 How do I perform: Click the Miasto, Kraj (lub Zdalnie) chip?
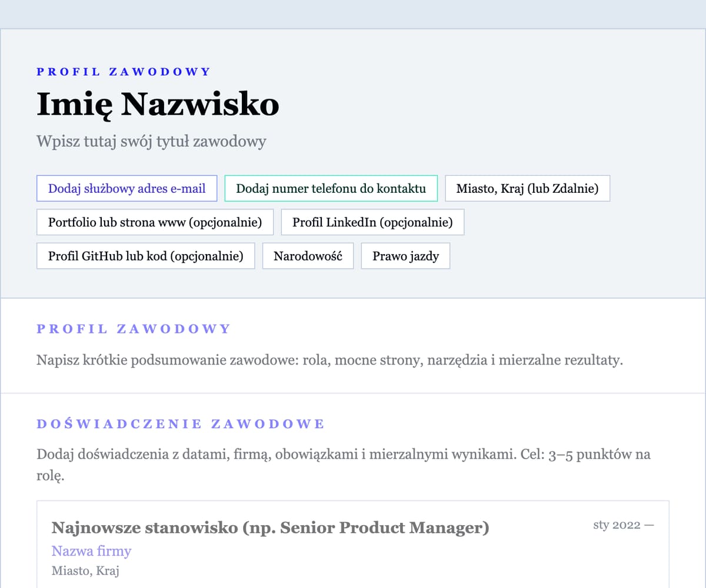(527, 189)
